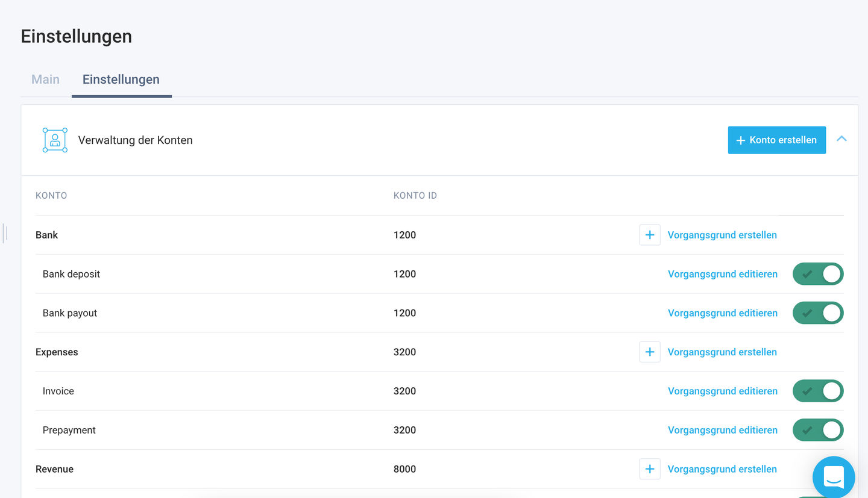Image resolution: width=868 pixels, height=498 pixels.
Task: Click Vorgangsgrund erstellen for Bank
Action: tap(722, 235)
